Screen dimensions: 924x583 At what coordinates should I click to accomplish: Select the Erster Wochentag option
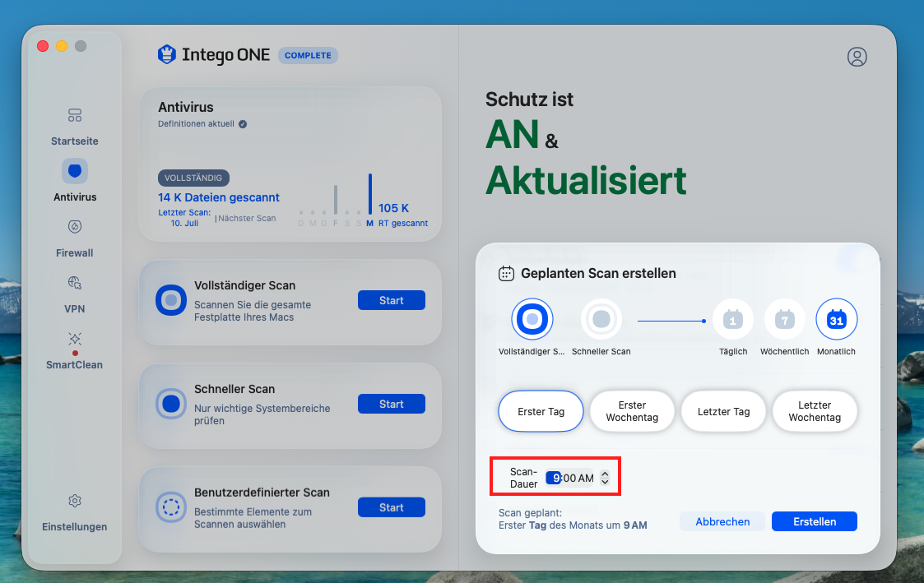tap(632, 411)
